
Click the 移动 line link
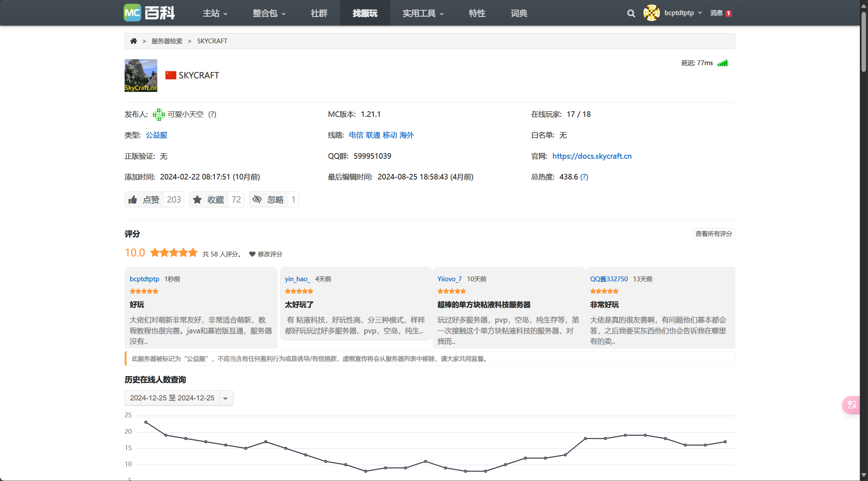point(390,135)
